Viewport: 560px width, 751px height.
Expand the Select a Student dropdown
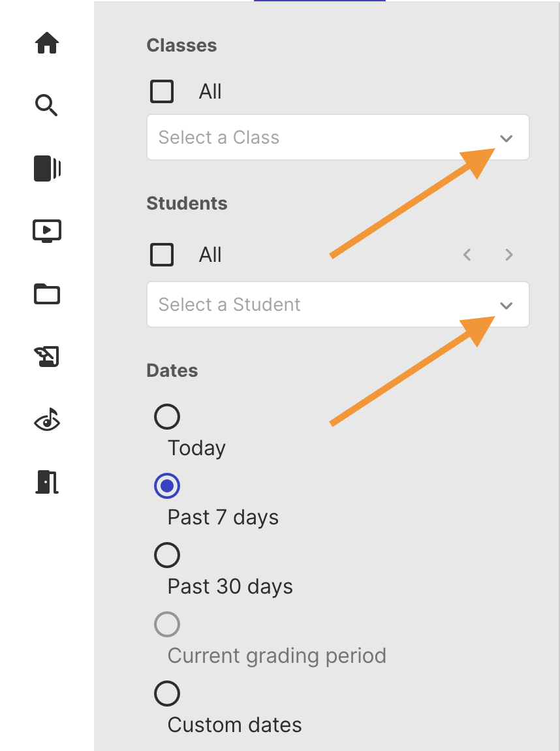tap(338, 304)
